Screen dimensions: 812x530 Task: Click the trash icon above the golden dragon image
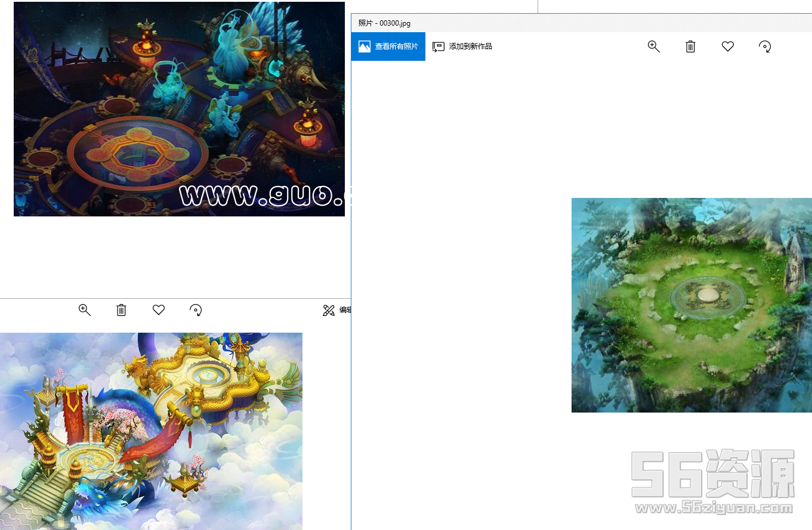(121, 310)
